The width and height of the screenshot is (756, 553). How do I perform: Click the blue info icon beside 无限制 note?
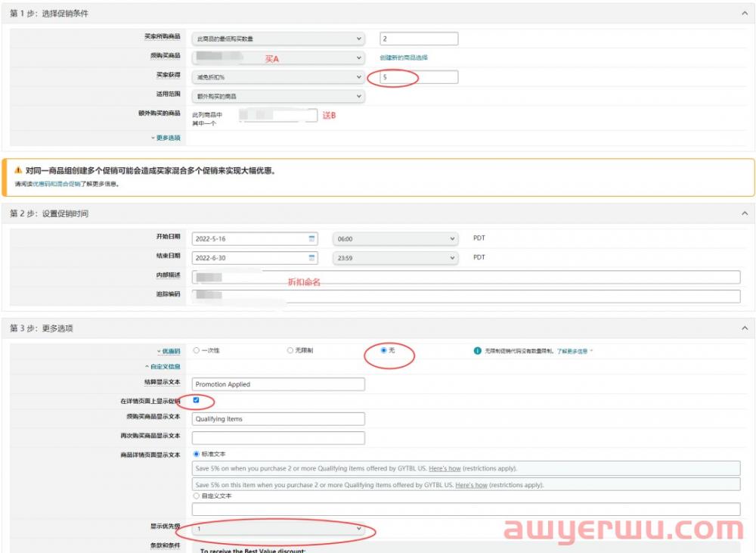click(477, 351)
